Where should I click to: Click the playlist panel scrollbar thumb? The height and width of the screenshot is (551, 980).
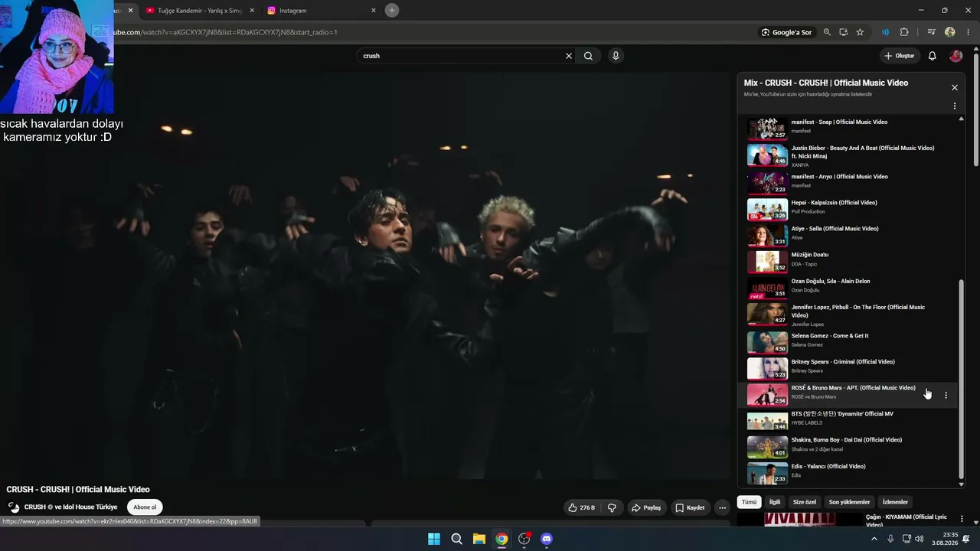click(x=962, y=379)
